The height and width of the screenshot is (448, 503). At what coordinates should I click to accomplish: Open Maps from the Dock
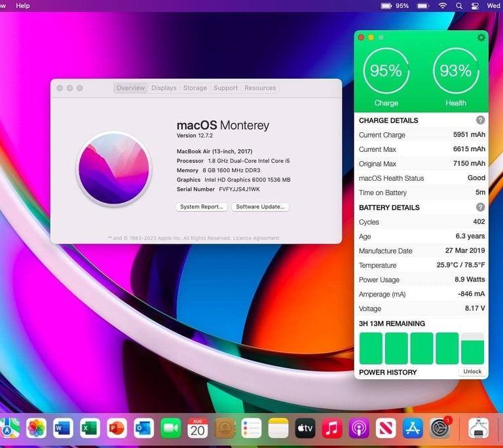(x=10, y=428)
